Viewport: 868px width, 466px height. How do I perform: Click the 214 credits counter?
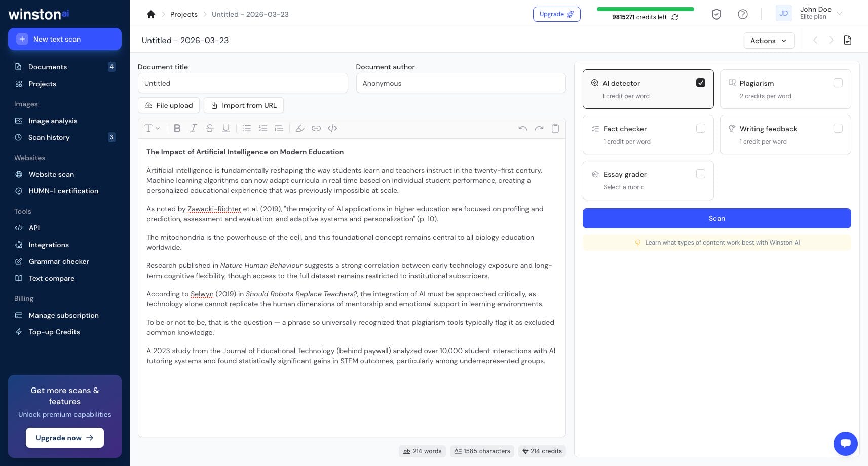[542, 451]
